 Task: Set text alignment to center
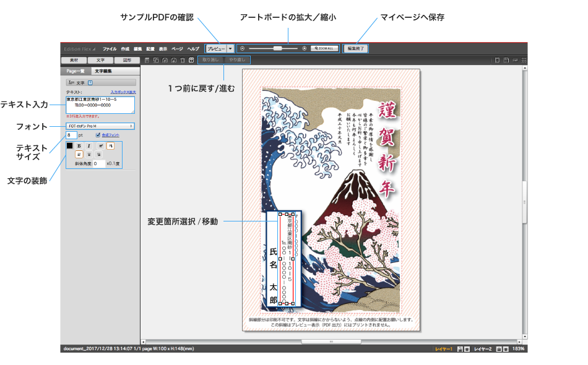pyautogui.click(x=89, y=155)
